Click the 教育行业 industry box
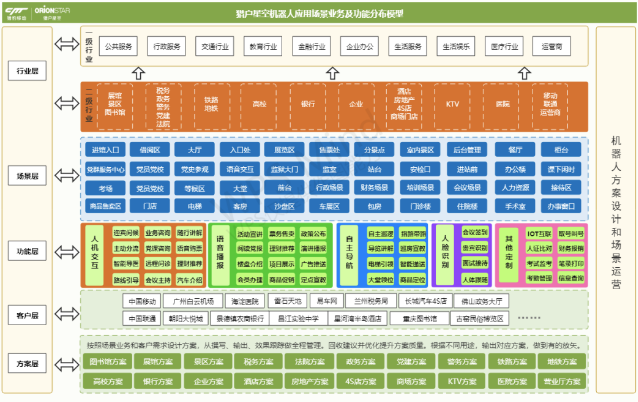 [x=263, y=46]
